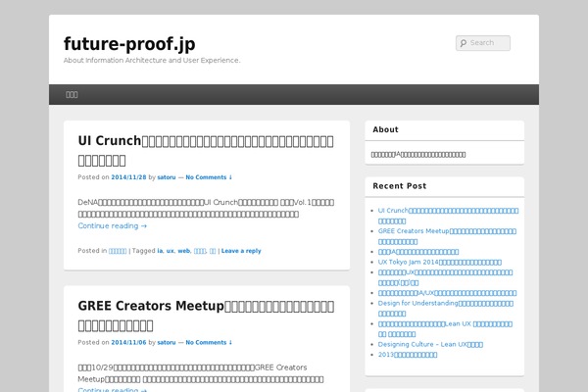Open the GREE Creators Meetup post title

[x=206, y=316]
